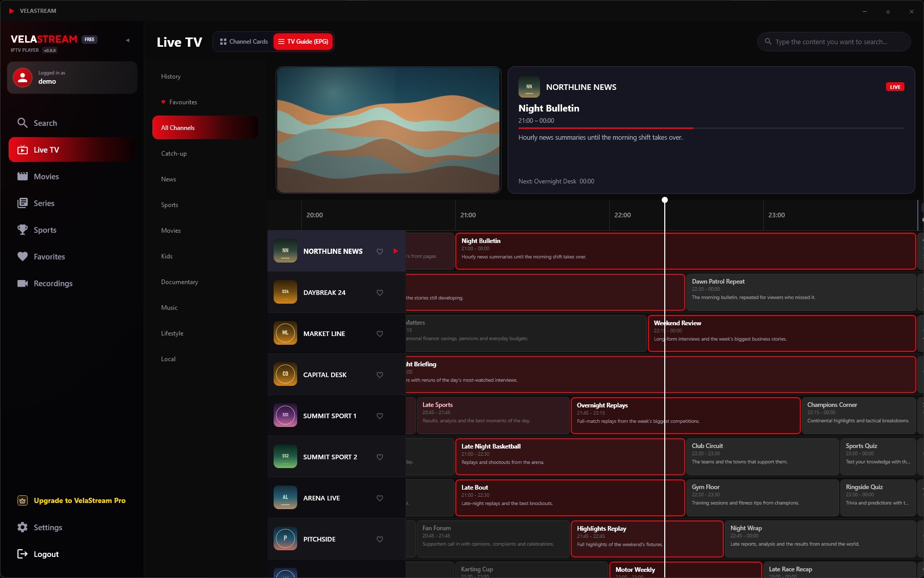The width and height of the screenshot is (924, 578).
Task: Collapse the sidebar with the arrow icon
Action: 127,40
